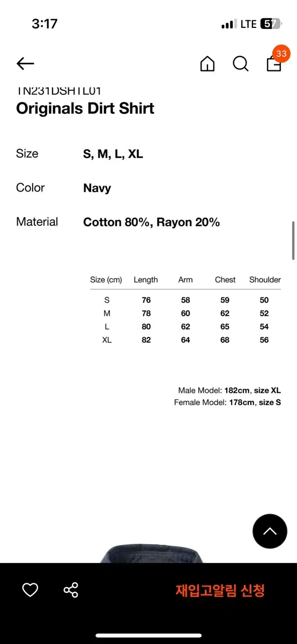Image resolution: width=297 pixels, height=644 pixels.
Task: Tap the orange 33 cart badge
Action: [281, 54]
